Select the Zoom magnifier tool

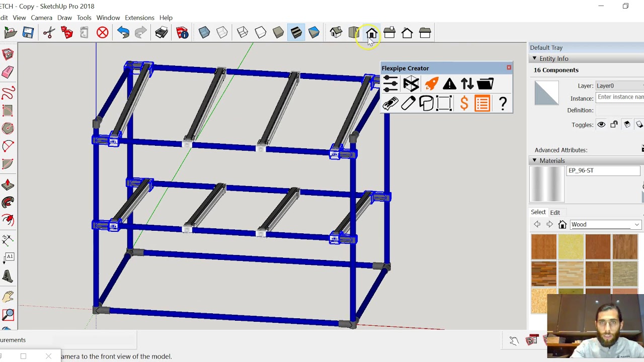8,315
